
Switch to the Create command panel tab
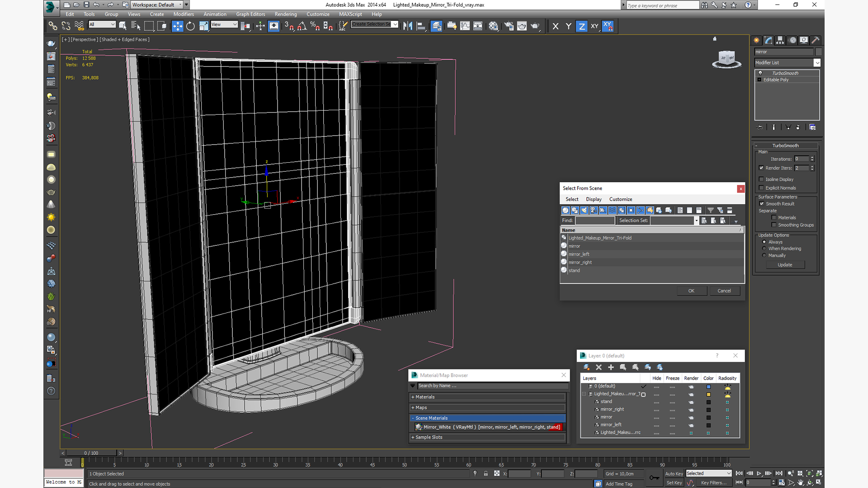[757, 40]
